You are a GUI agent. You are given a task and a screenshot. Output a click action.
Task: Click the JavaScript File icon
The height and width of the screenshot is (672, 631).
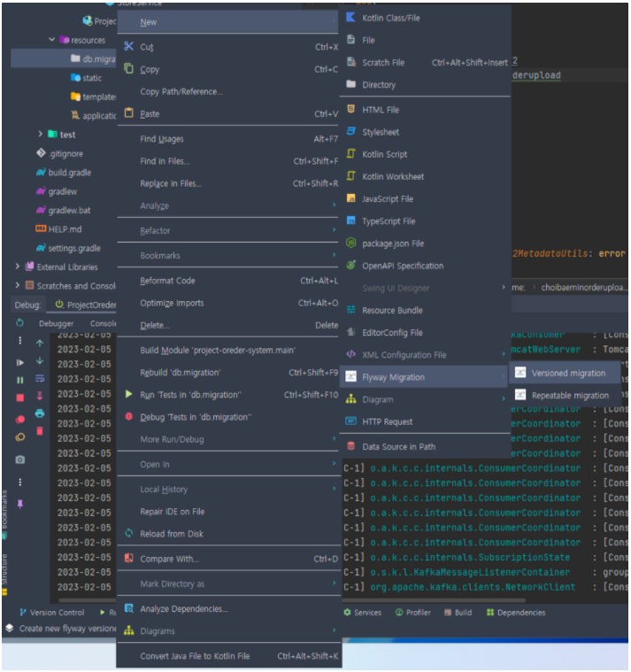click(x=350, y=198)
